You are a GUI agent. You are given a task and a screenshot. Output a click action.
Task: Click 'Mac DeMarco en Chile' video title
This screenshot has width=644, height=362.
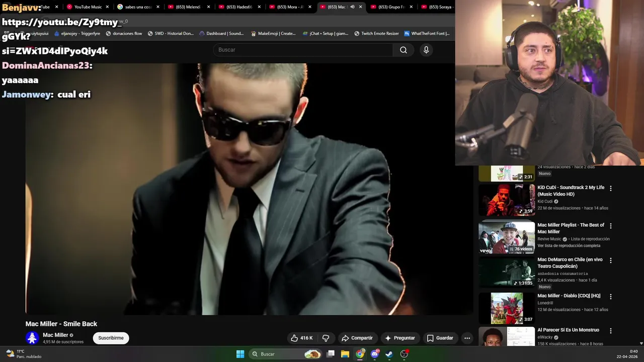(x=570, y=262)
